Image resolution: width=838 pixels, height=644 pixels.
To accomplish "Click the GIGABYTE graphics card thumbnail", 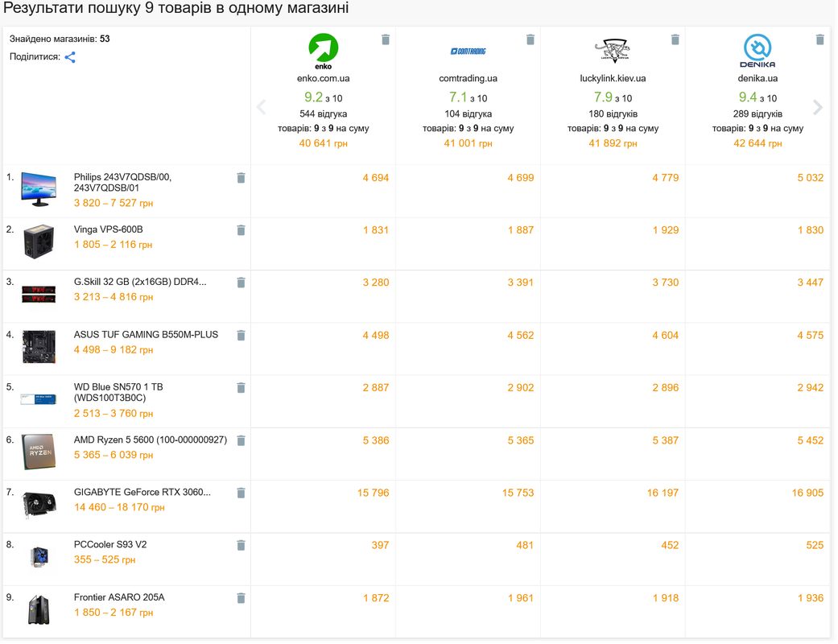I will [39, 505].
